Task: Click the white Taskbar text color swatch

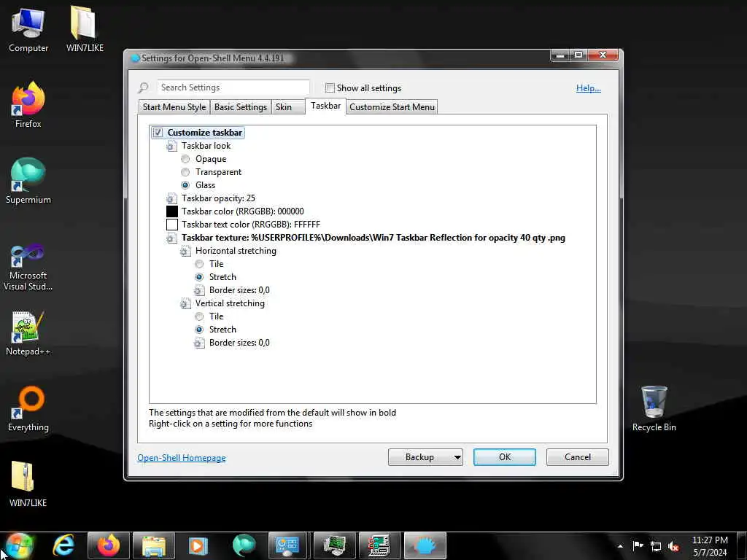Action: (172, 225)
